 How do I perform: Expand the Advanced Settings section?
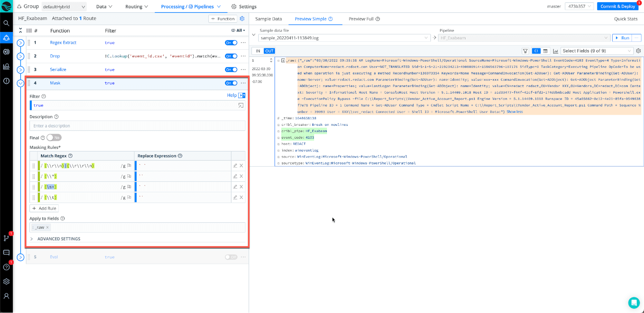(59, 239)
